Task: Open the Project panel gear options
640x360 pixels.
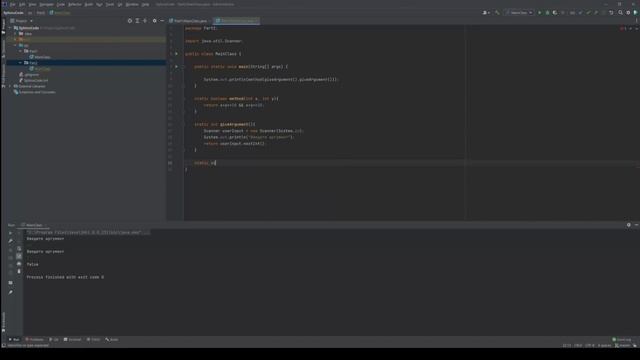Action: pyautogui.click(x=154, y=21)
